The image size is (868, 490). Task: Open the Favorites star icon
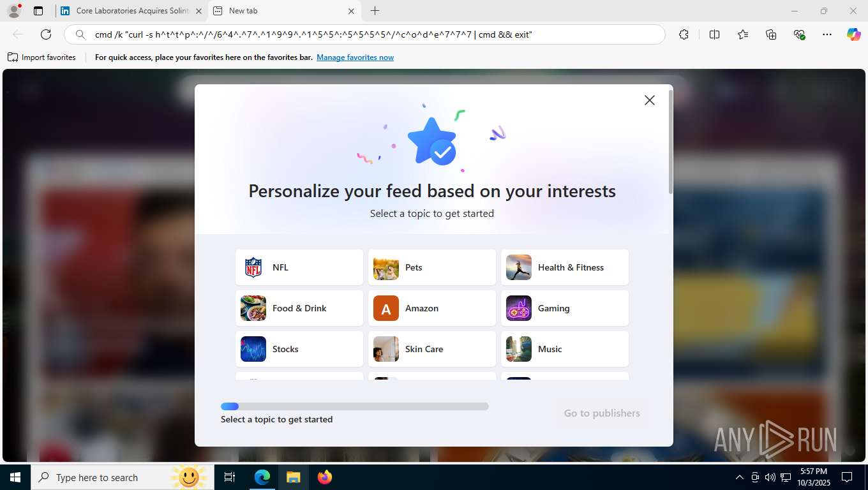(x=743, y=34)
